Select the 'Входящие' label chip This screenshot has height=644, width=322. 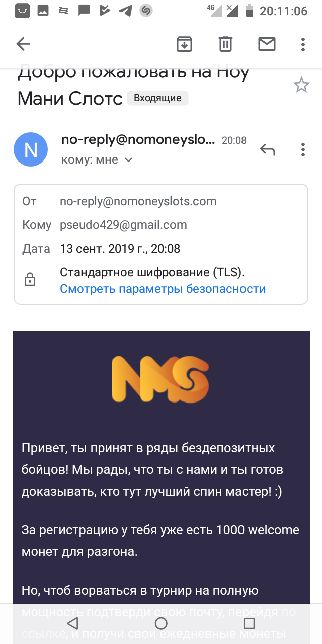(x=157, y=98)
